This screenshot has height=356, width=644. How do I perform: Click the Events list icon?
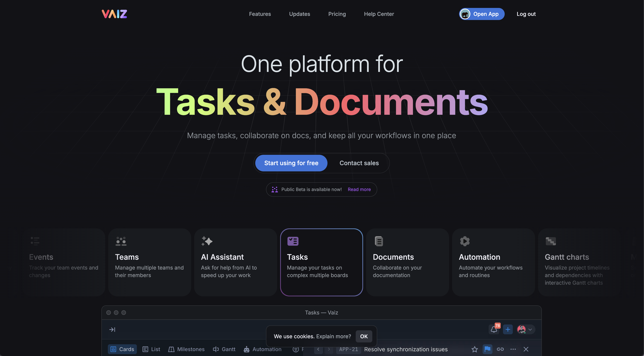[35, 241]
